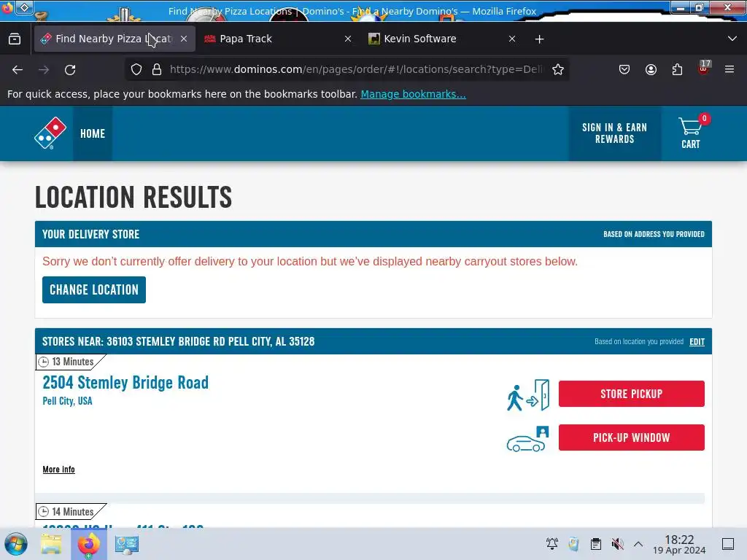Click the clock icon beside 13 Minutes
This screenshot has height=560, width=747.
coord(43,362)
